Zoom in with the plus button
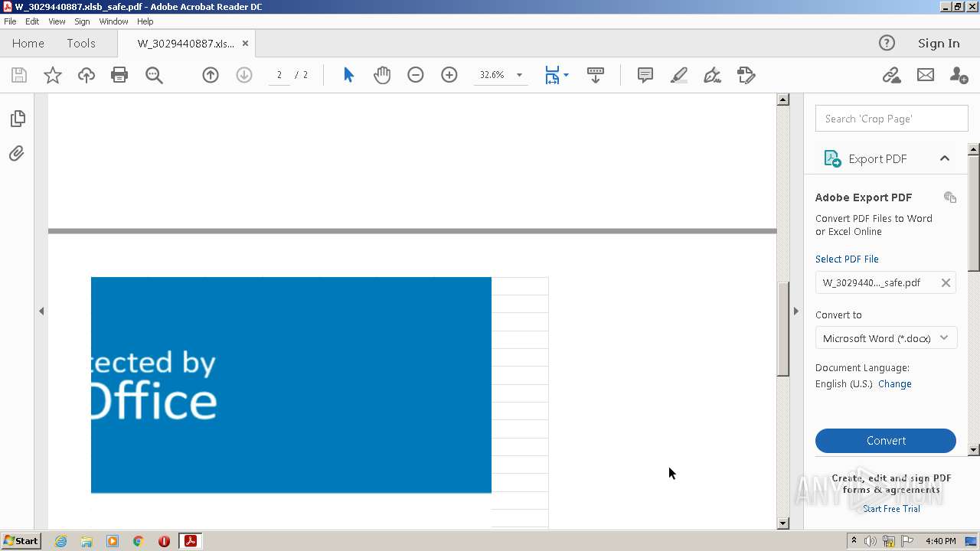Viewport: 980px width, 551px height. 449,75
